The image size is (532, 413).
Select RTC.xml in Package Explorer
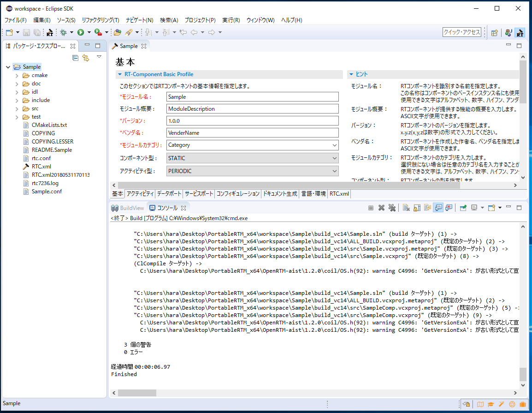click(41, 167)
